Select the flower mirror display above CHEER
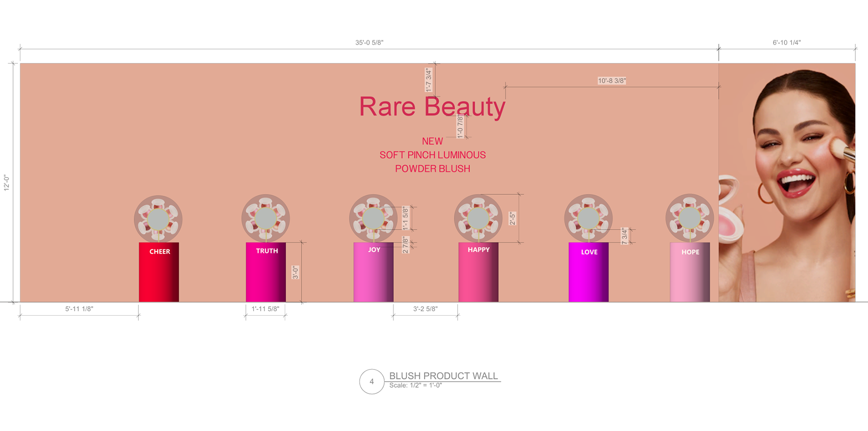 pyautogui.click(x=158, y=219)
